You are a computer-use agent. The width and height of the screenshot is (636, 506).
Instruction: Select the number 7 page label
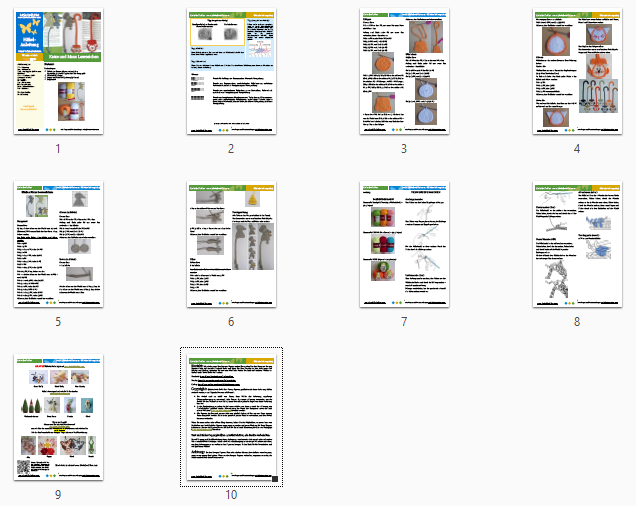[x=404, y=322]
